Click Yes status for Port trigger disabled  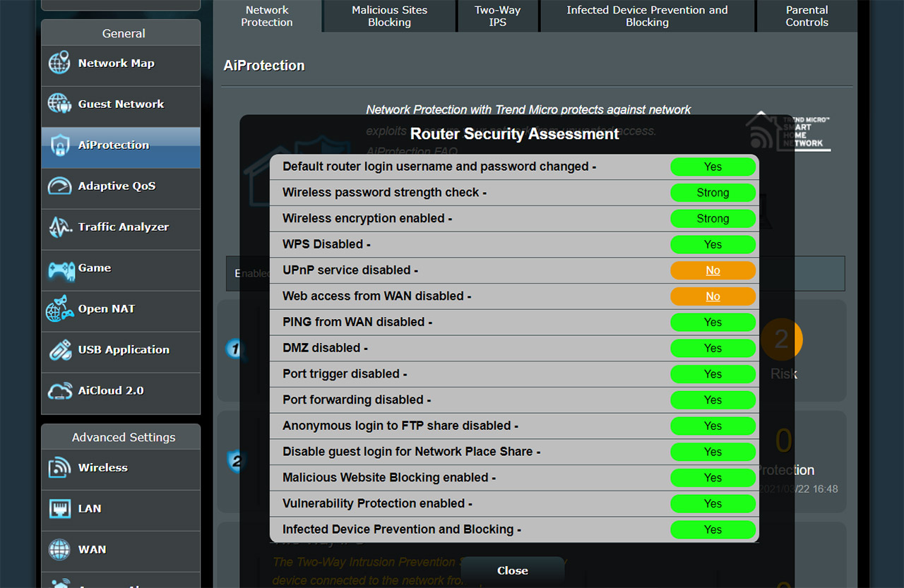(x=713, y=374)
